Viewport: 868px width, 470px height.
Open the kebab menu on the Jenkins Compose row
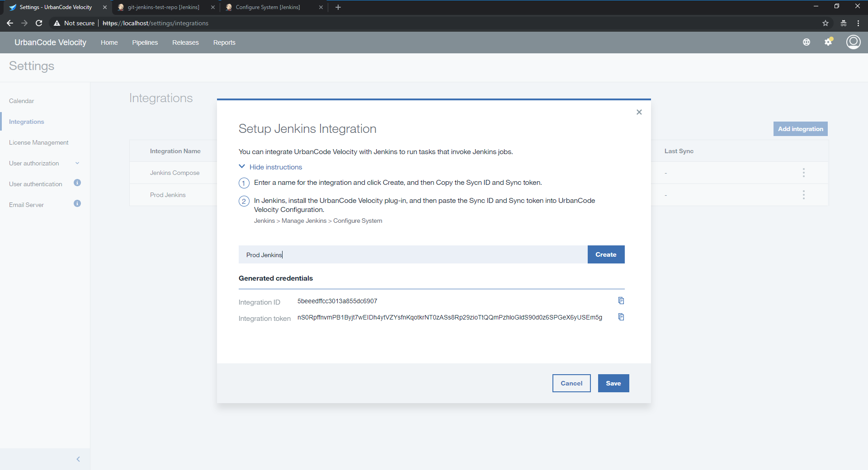pos(803,173)
